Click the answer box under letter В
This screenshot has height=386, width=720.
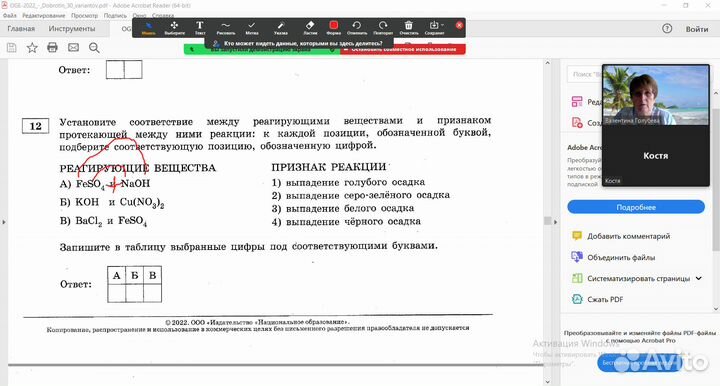point(152,293)
